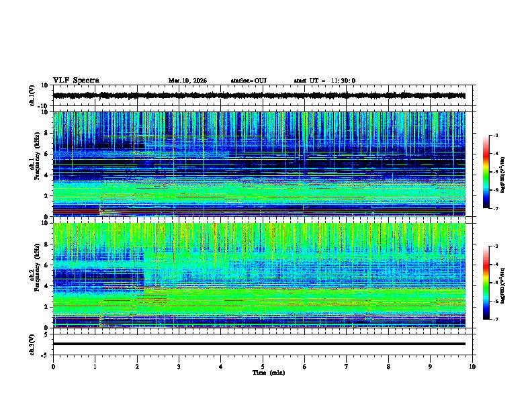Click the ch.1 color bar log(PSD) unit label

click(x=503, y=175)
